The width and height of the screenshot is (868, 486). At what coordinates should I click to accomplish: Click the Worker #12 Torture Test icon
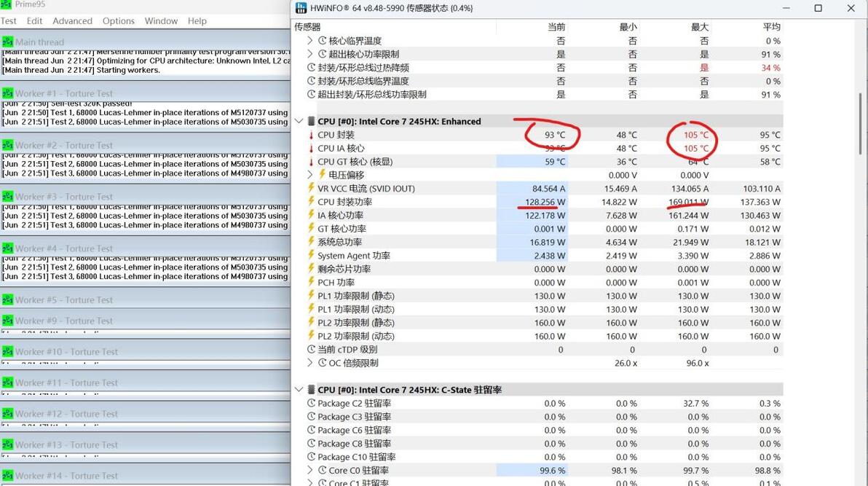[x=7, y=414]
